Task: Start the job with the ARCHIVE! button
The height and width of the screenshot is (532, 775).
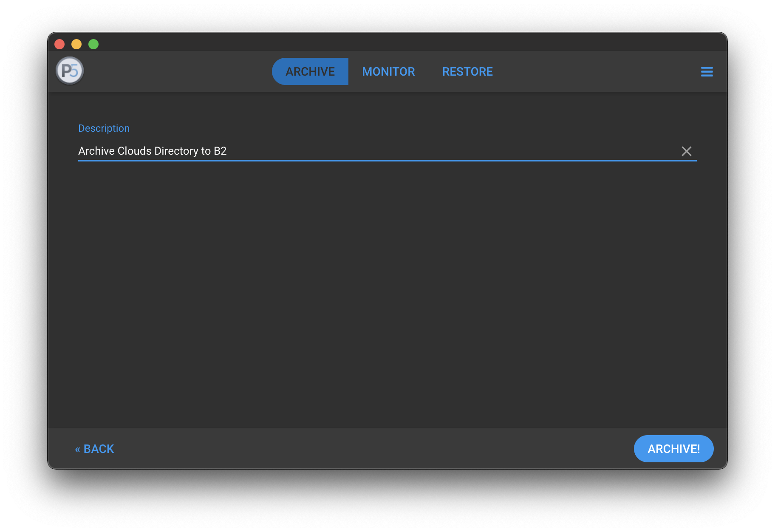Action: click(673, 449)
